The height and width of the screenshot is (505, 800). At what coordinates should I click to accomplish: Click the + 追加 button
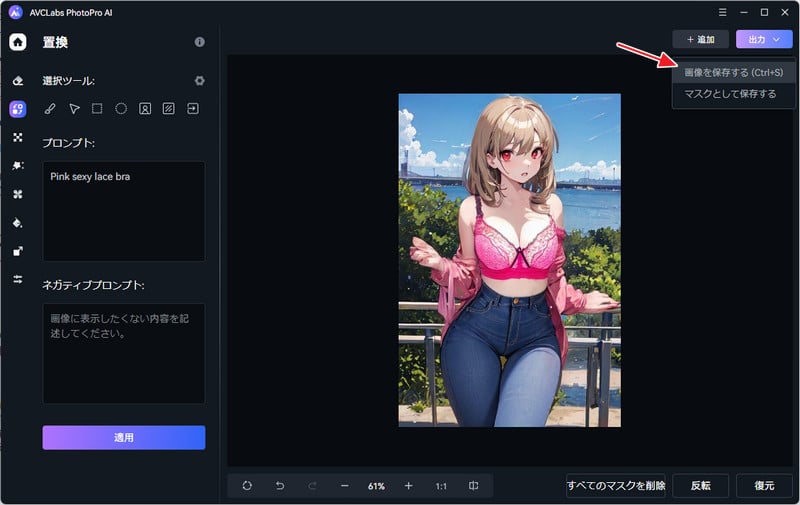coord(701,39)
